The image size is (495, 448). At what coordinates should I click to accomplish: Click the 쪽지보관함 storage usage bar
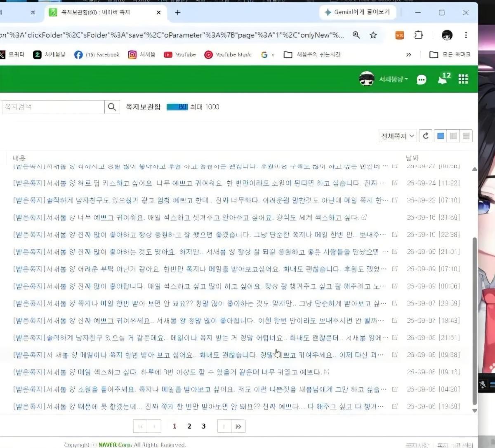(177, 107)
